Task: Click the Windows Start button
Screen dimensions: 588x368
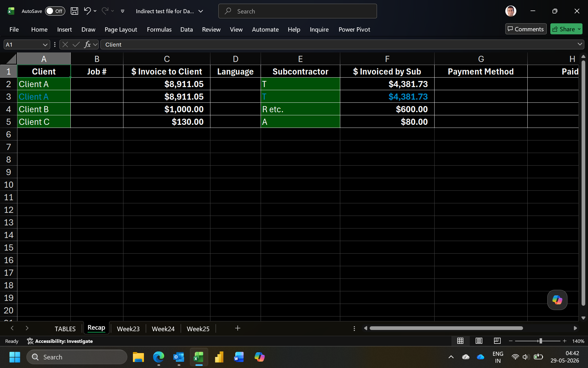Action: 15,357
